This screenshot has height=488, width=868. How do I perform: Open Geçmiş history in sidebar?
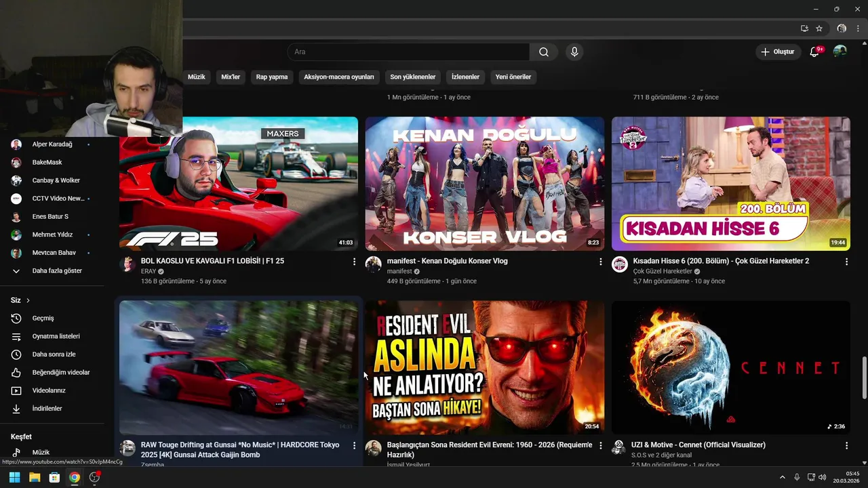click(x=53, y=319)
